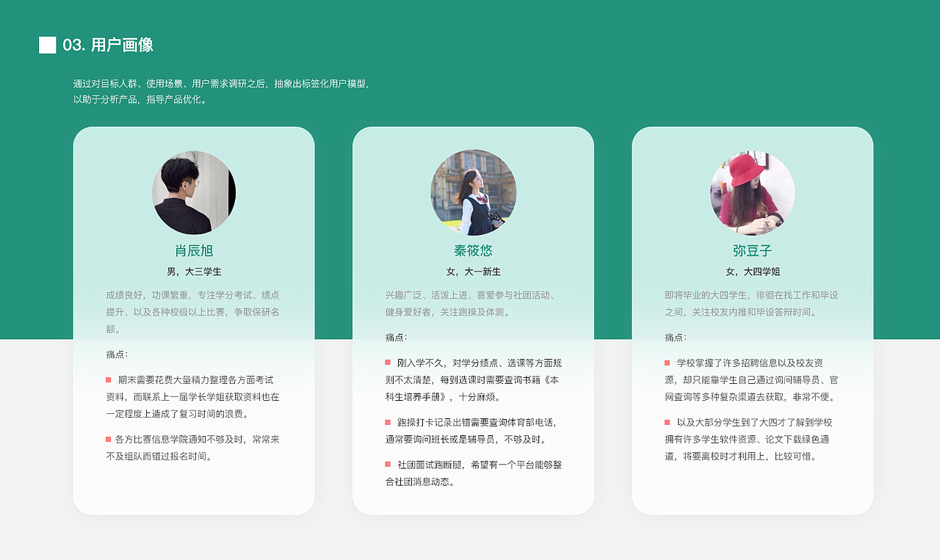The image size is (940, 560).
Task: Click the red bullet icon before 以及大部分学生 pain point
Action: click(x=668, y=423)
